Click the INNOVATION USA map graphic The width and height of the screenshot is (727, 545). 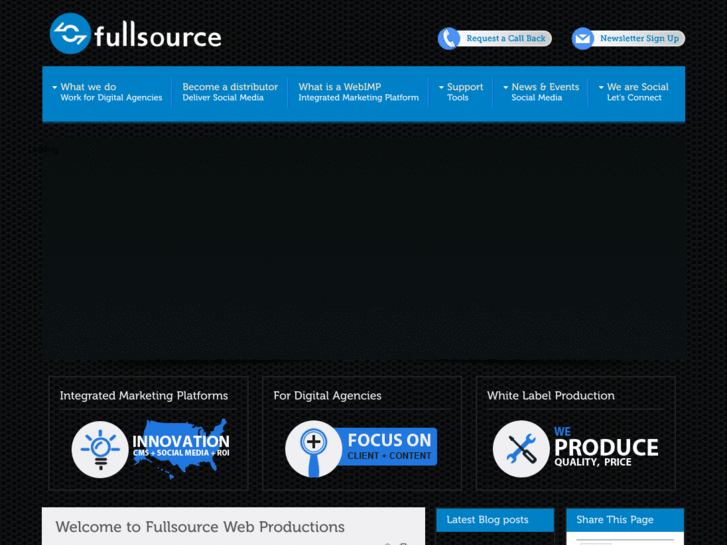pos(181,448)
